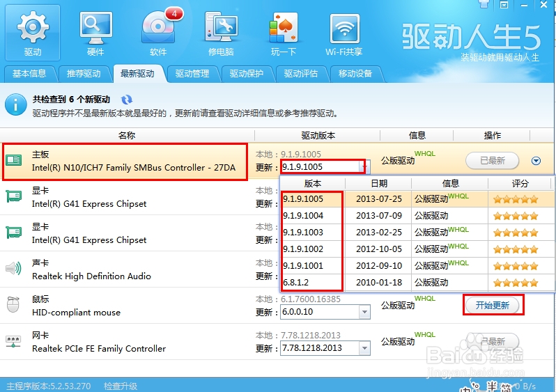Click the 日期 column header in dropdown
The height and width of the screenshot is (392, 556).
tap(378, 183)
